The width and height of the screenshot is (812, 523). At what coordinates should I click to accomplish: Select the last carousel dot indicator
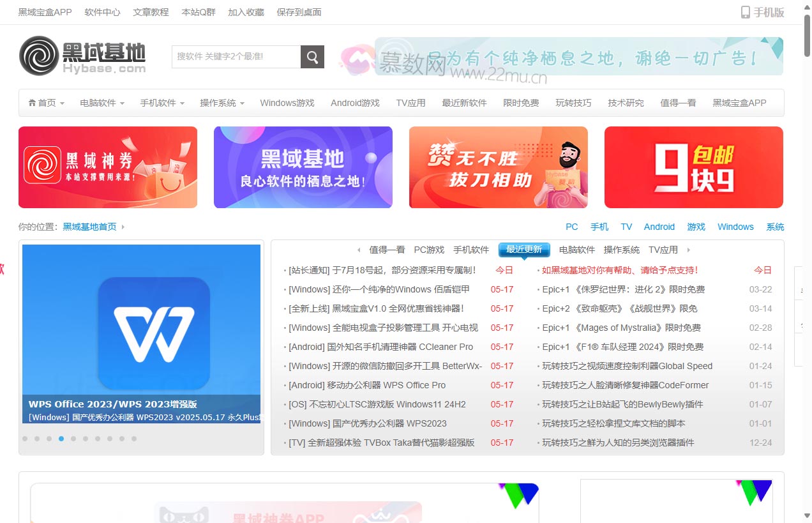pyautogui.click(x=134, y=439)
